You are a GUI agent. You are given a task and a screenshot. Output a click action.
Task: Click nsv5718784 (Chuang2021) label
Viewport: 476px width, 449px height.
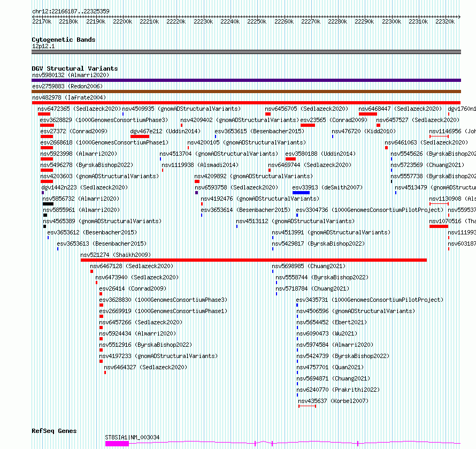[312, 288]
